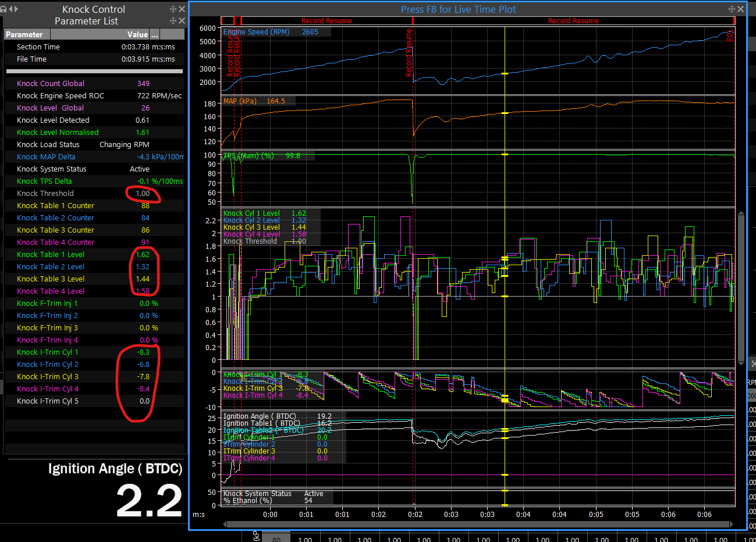Select the Knock Engine Speed ROC row
The height and width of the screenshot is (542, 756).
pyautogui.click(x=94, y=95)
